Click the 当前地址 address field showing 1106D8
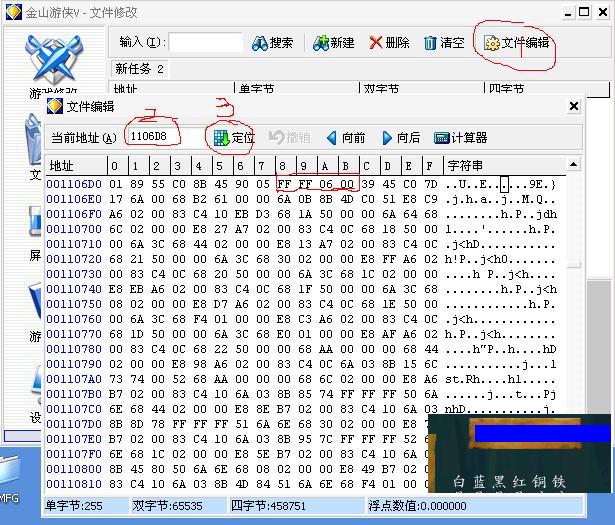 161,138
